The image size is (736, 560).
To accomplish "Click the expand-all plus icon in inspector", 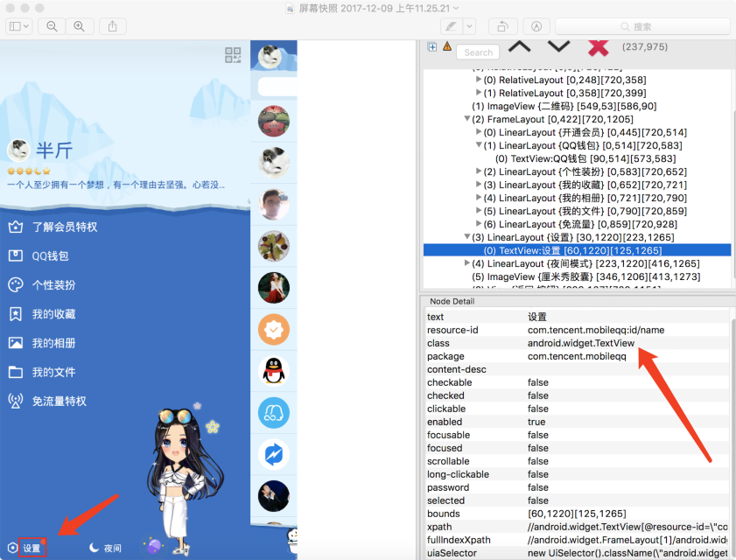I will (431, 47).
